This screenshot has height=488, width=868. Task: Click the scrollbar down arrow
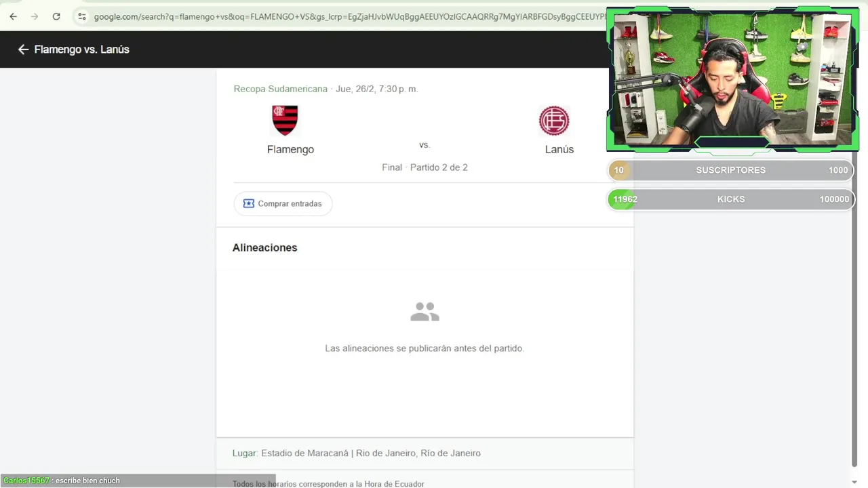pos(854,482)
